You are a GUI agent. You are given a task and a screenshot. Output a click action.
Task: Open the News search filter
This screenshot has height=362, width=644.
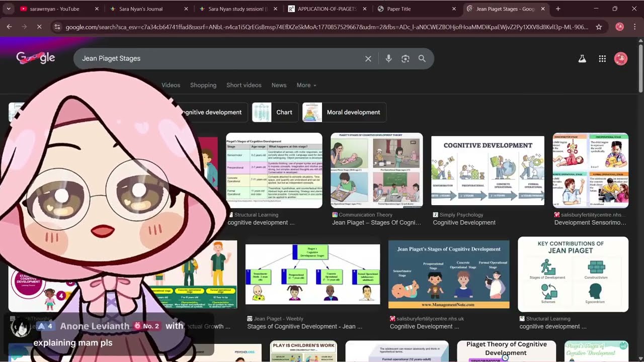point(279,85)
